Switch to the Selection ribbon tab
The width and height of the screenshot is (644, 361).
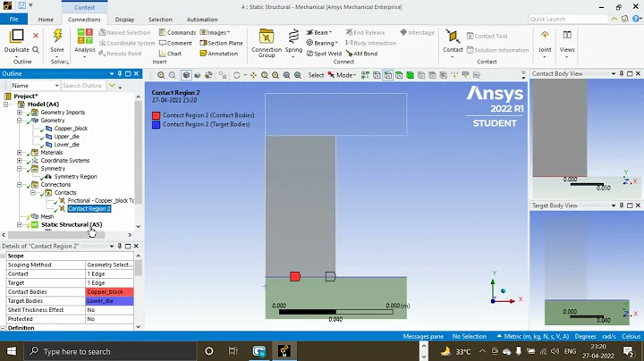click(160, 20)
